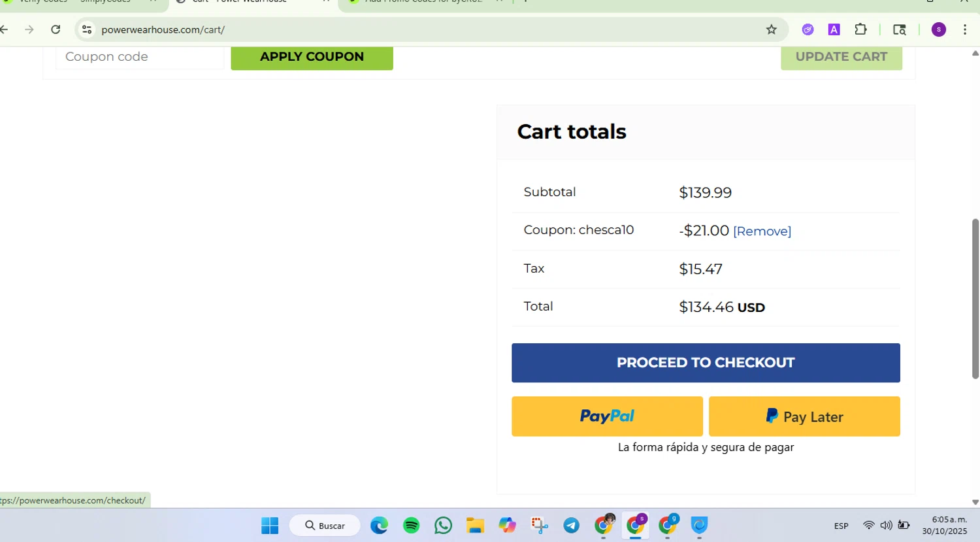Image resolution: width=980 pixels, height=542 pixels.
Task: Pay with the PayPal button
Action: [607, 416]
